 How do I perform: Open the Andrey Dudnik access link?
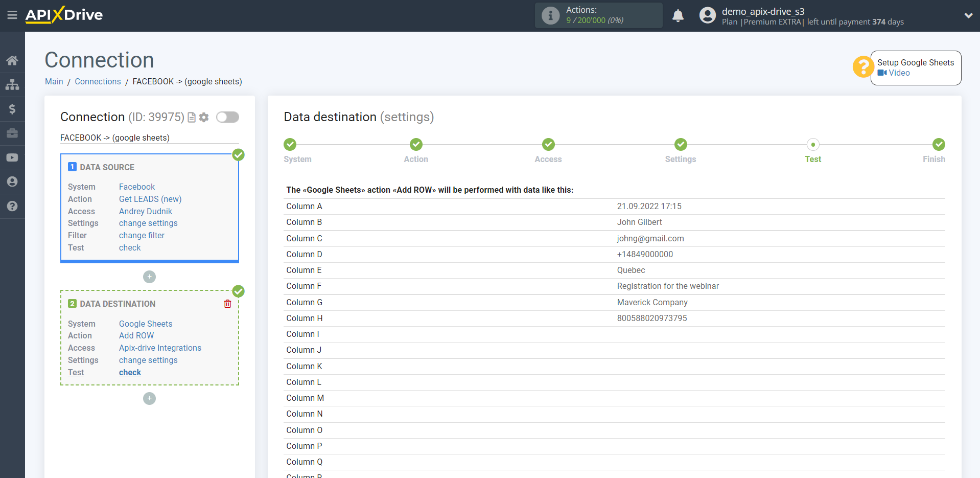pos(146,212)
